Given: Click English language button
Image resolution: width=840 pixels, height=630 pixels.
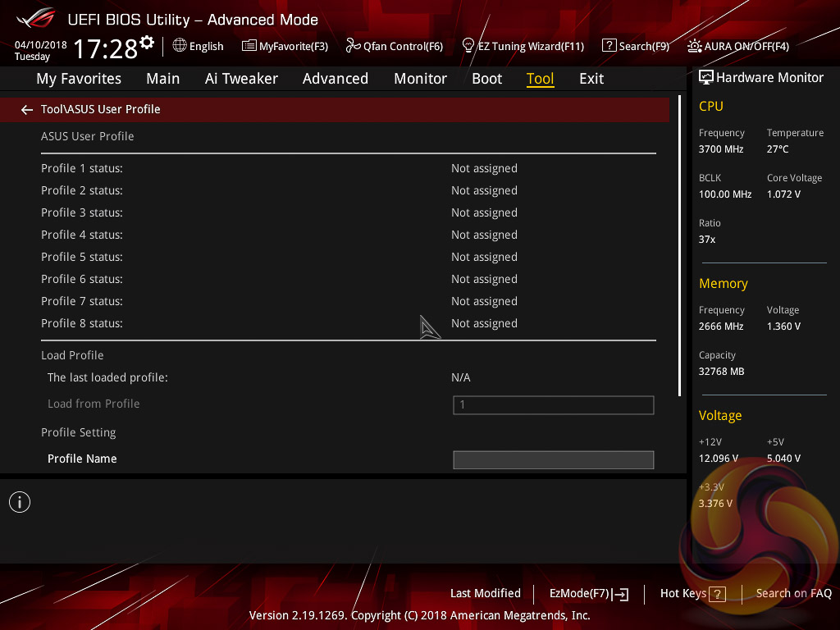Looking at the screenshot, I should (206, 47).
